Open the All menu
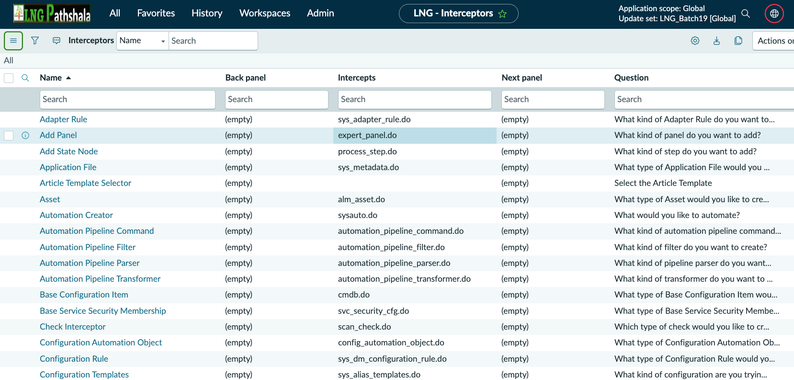 click(x=115, y=13)
